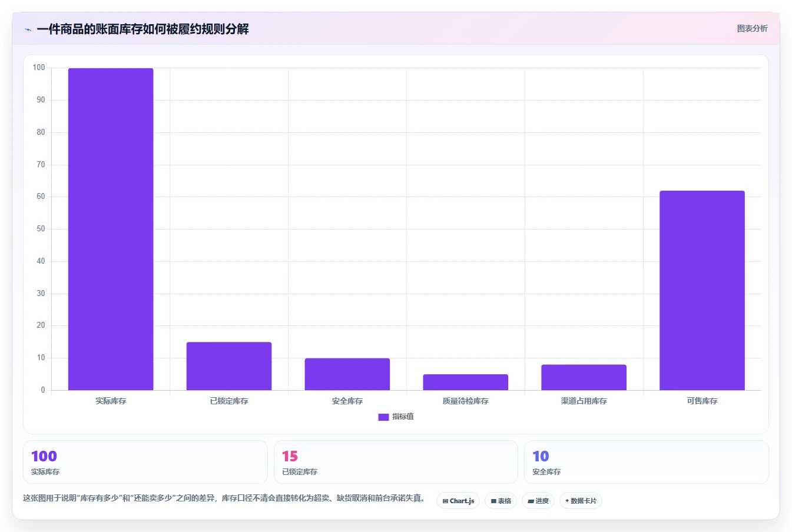The width and height of the screenshot is (792, 532).
Task: Select the 已锁定库存 bar in the chart
Action: (x=229, y=366)
